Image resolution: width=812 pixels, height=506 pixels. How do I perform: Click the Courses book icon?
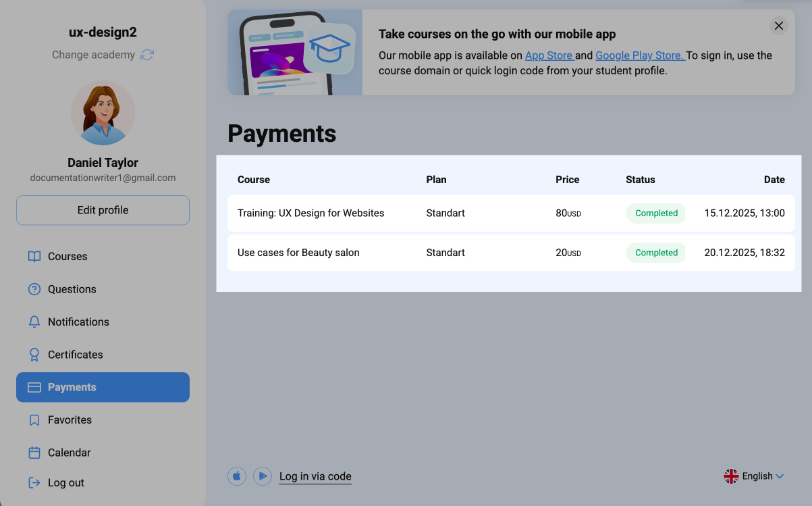pyautogui.click(x=34, y=257)
